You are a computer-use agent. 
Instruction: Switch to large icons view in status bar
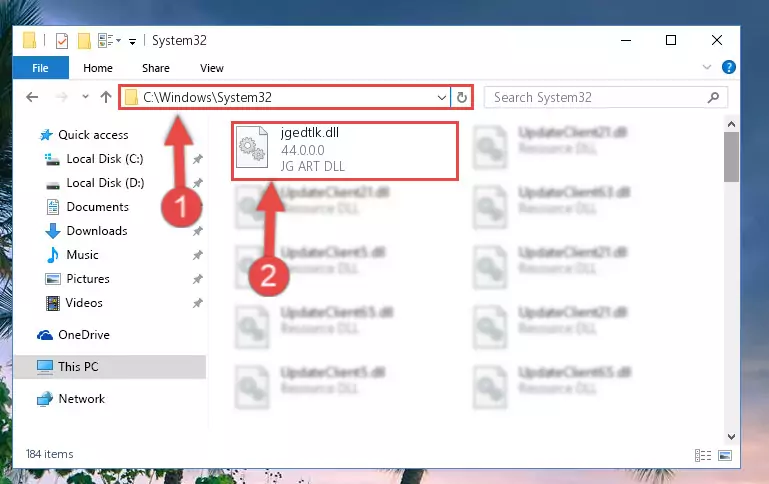point(725,456)
